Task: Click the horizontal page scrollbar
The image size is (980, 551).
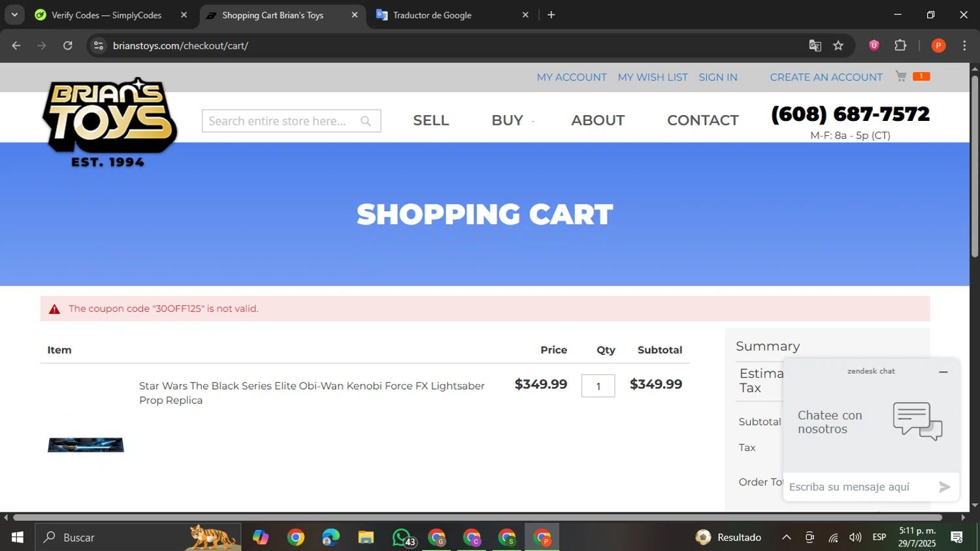Action: click(477, 517)
